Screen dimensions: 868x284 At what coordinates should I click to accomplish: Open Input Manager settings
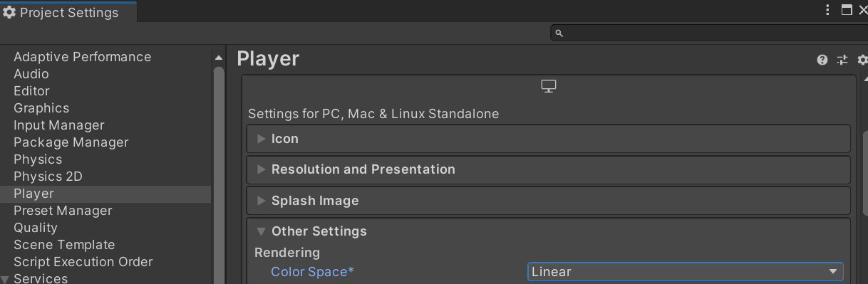[59, 125]
